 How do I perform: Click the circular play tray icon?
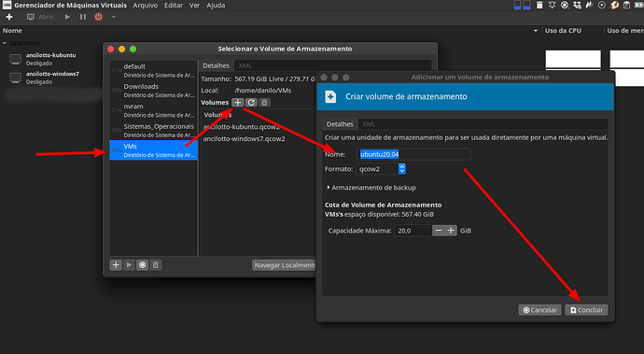(x=602, y=5)
